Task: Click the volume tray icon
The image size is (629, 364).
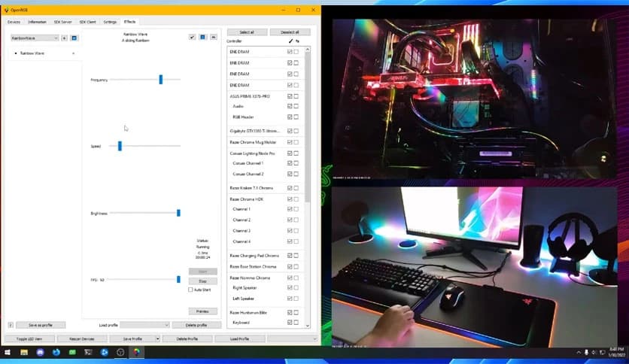Action: click(x=594, y=353)
